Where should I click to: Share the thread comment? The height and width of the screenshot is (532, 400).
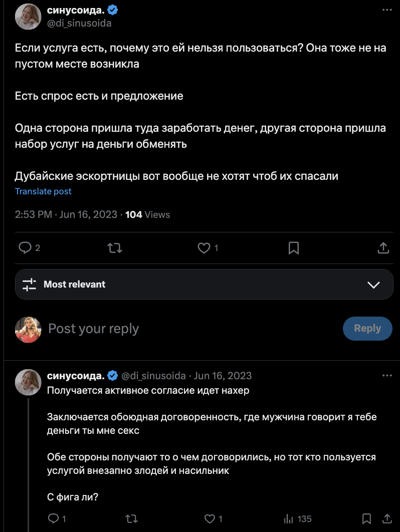pos(387,519)
